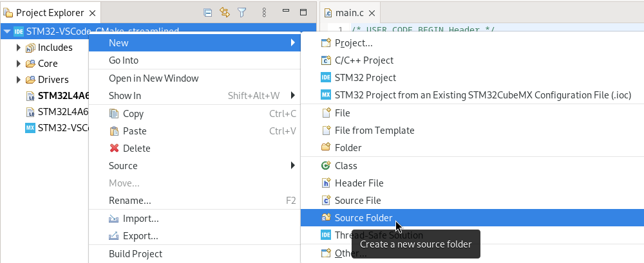Create a new Source File

coord(472,201)
